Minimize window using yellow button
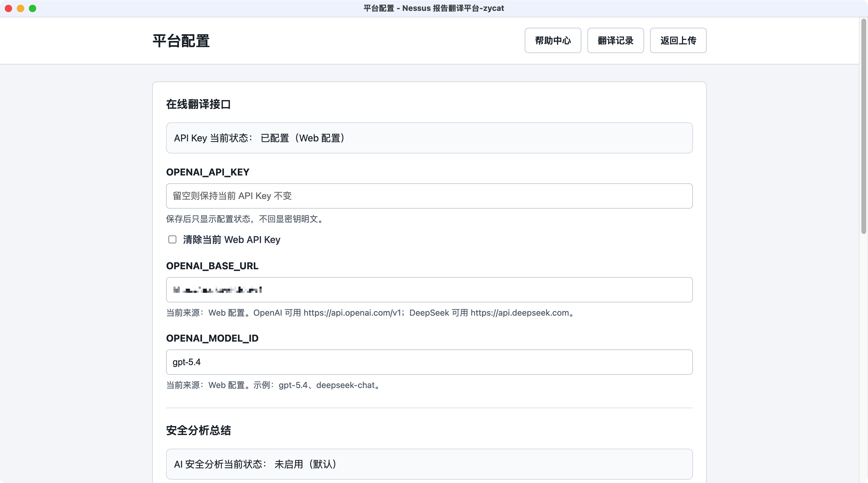868x483 pixels. coord(20,8)
